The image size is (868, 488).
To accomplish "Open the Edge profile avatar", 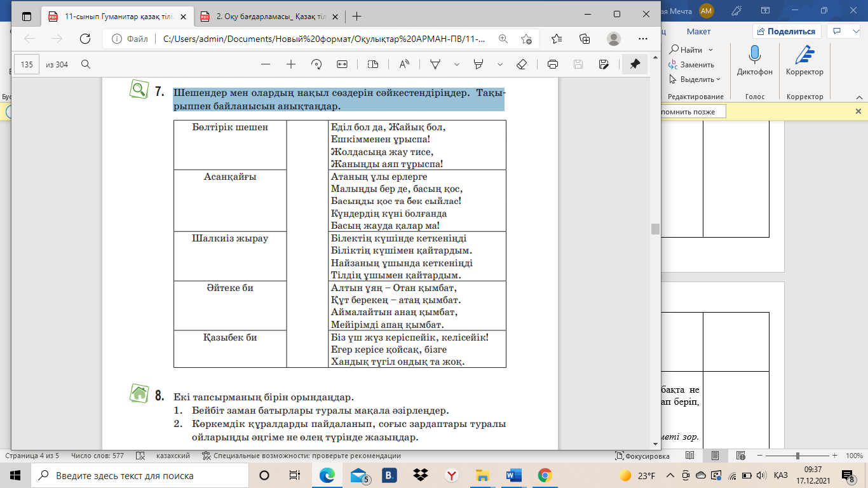I will click(x=613, y=39).
